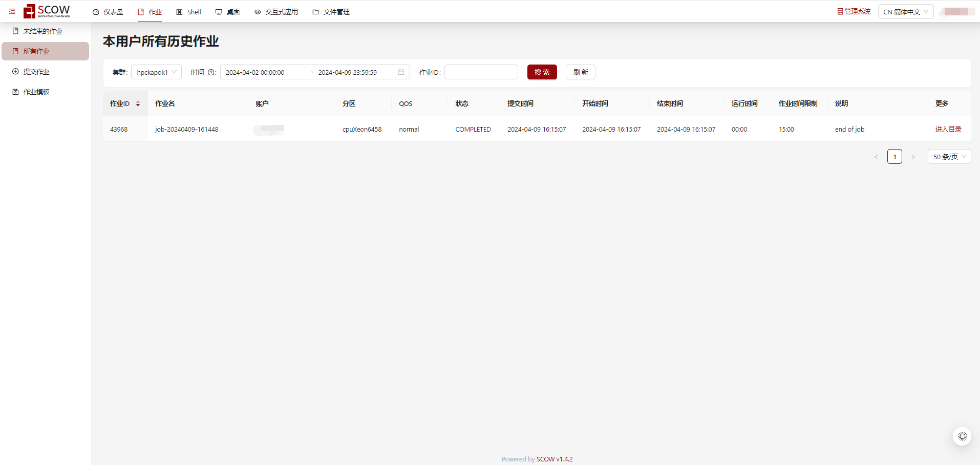Go to previous page arrow
The image size is (980, 465).
click(x=876, y=157)
